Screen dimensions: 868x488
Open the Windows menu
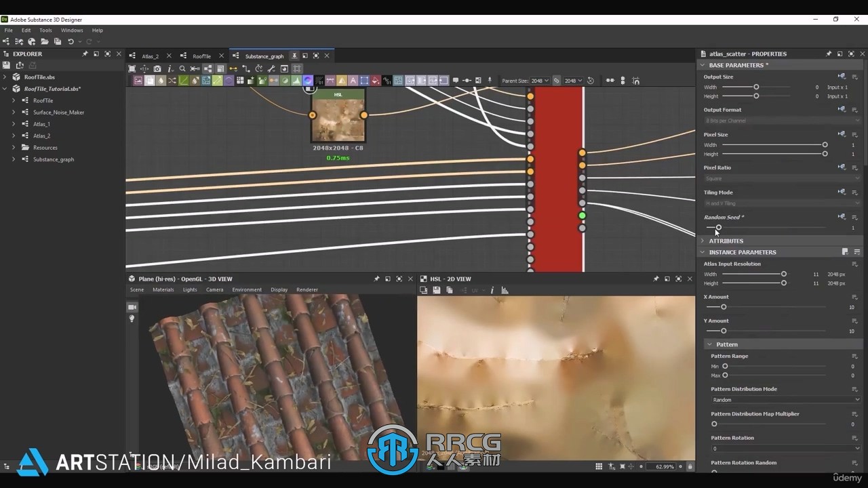point(72,30)
